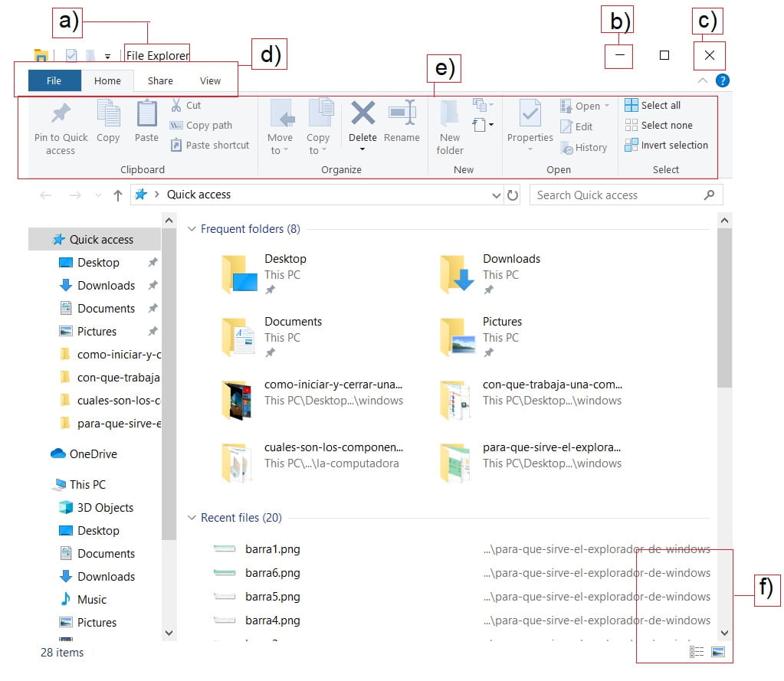Switch to large thumbnails view in status bar
The image size is (784, 681).
pyautogui.click(x=718, y=652)
